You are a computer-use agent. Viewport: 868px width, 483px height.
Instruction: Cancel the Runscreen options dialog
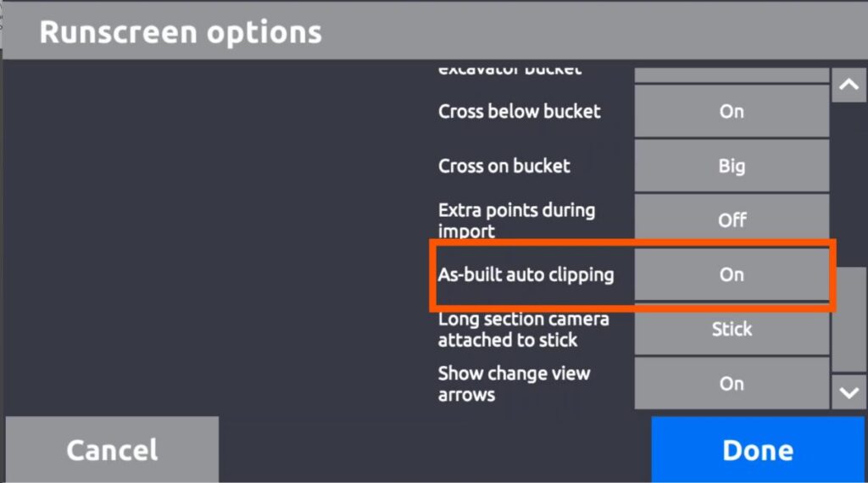112,449
